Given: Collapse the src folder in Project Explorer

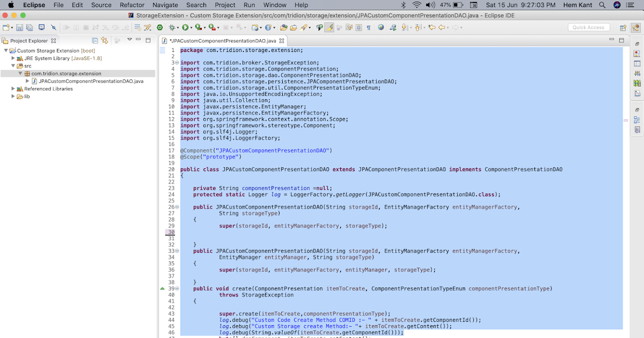Looking at the screenshot, I should [x=13, y=65].
